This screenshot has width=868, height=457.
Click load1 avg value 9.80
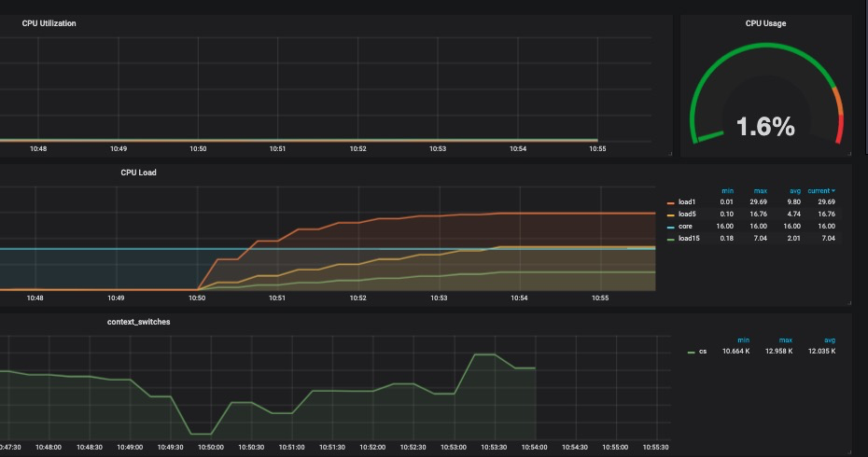pos(794,202)
